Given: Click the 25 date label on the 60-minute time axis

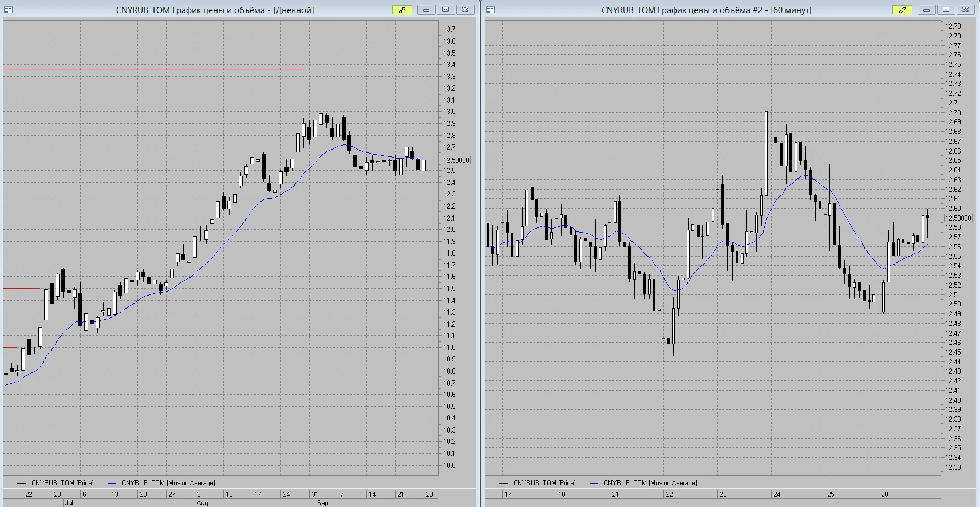Looking at the screenshot, I should coord(831,494).
